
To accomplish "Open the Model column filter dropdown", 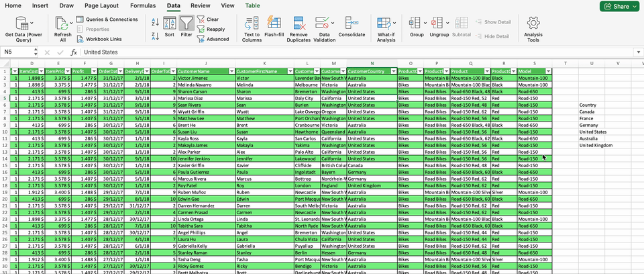I will (548, 71).
